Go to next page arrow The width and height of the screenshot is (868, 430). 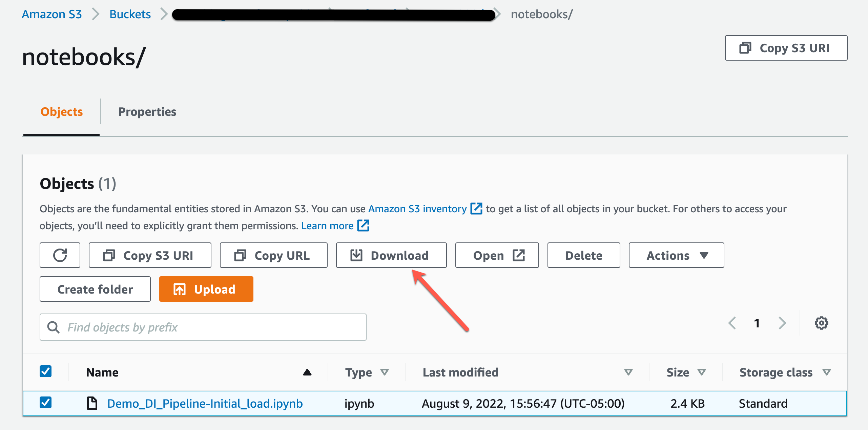click(x=782, y=323)
